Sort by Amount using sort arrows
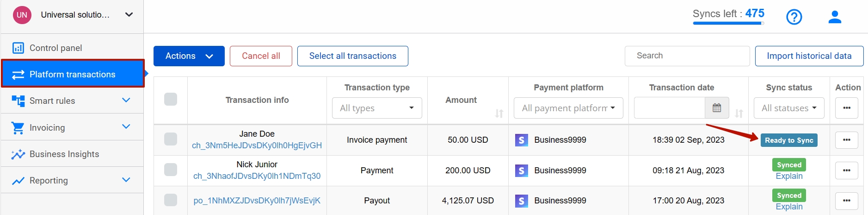868x215 pixels. 499,114
